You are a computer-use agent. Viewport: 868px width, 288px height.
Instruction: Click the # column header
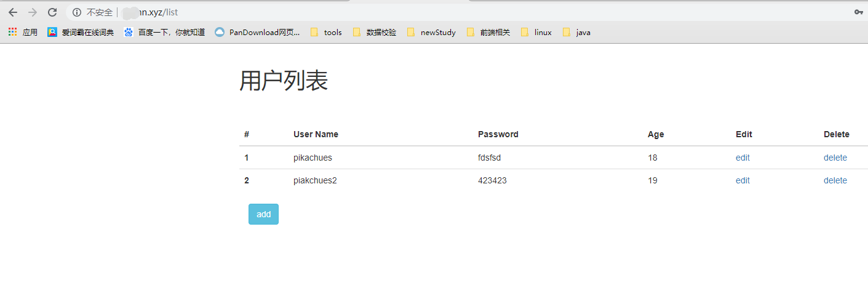click(247, 134)
